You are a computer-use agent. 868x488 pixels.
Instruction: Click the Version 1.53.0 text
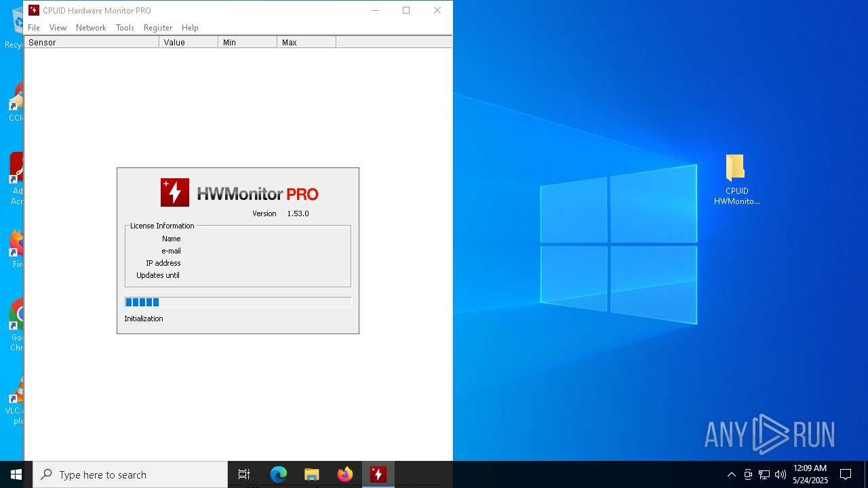click(x=281, y=213)
